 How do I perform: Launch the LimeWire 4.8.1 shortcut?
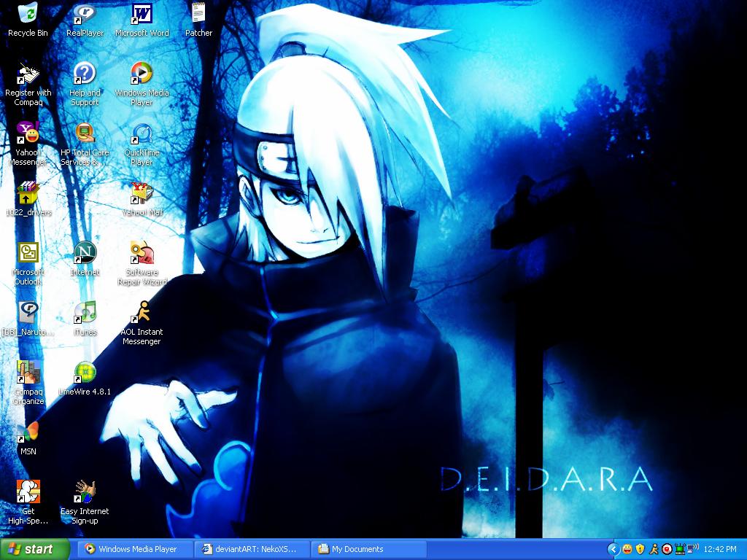click(85, 378)
